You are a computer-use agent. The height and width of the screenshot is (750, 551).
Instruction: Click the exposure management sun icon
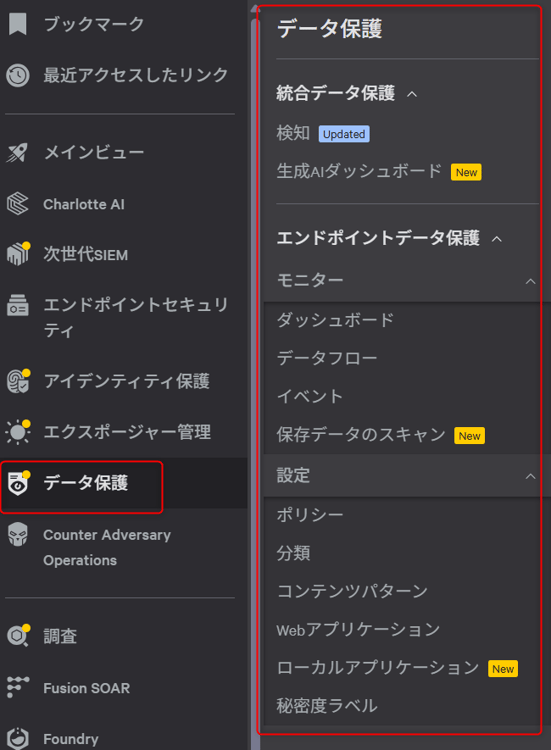18,432
